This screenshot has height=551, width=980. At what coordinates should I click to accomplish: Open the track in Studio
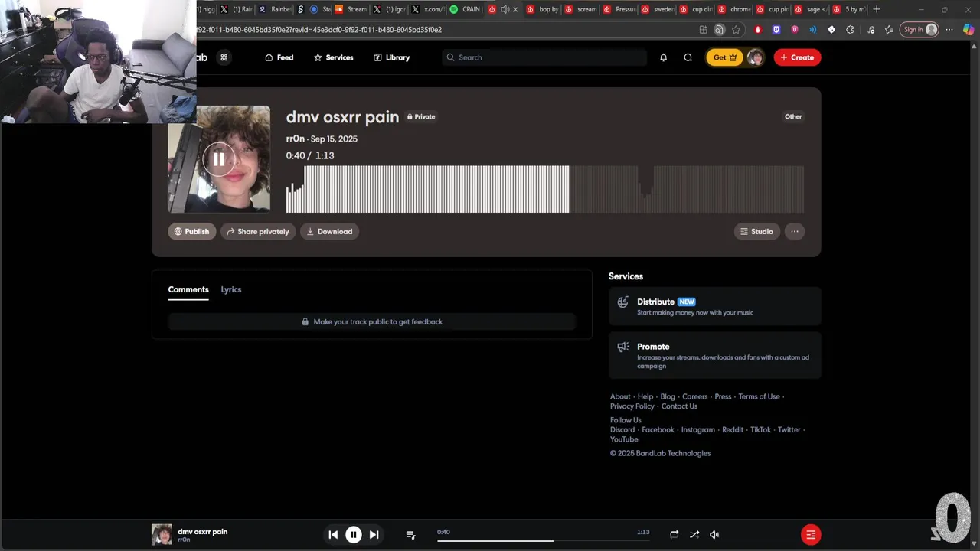pyautogui.click(x=756, y=231)
